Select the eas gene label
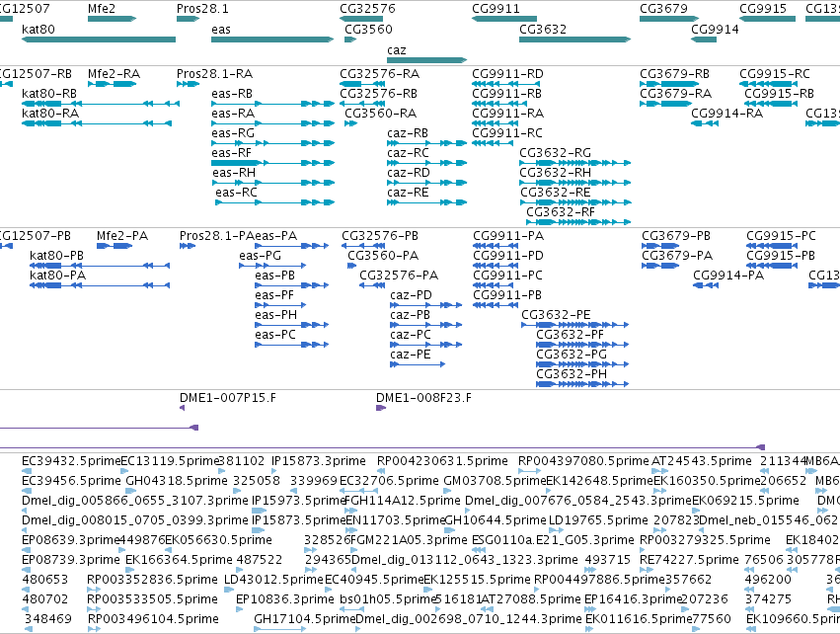Screen dimensions: 840x634 click(x=221, y=30)
